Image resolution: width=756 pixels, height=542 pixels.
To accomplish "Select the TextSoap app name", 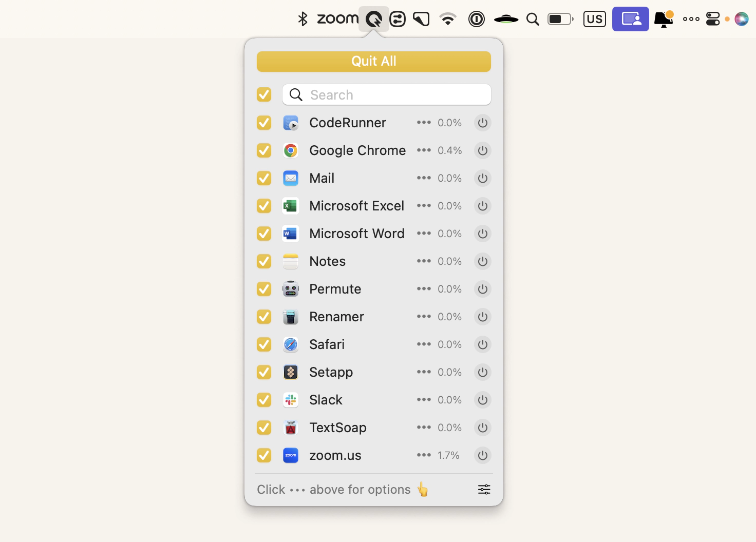I will (337, 428).
